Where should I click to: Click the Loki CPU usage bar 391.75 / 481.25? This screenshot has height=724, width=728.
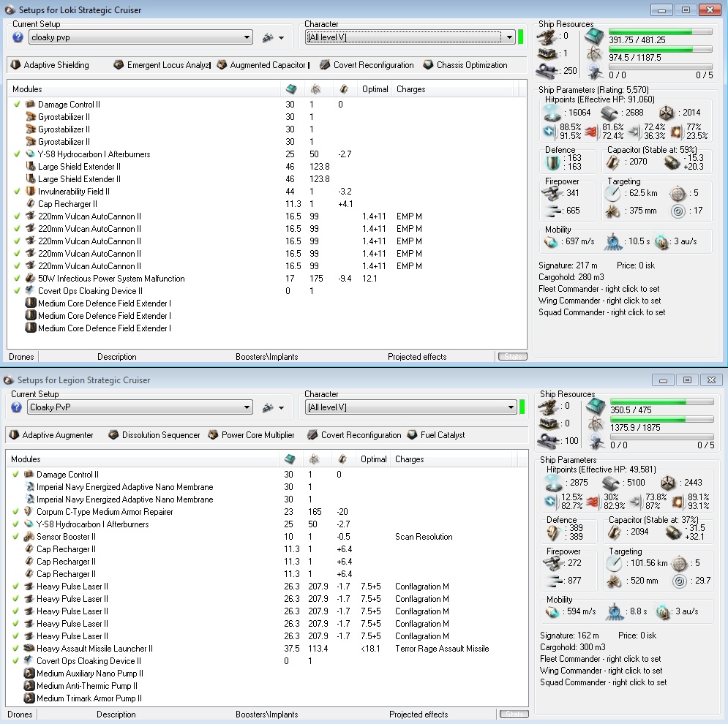pyautogui.click(x=660, y=32)
